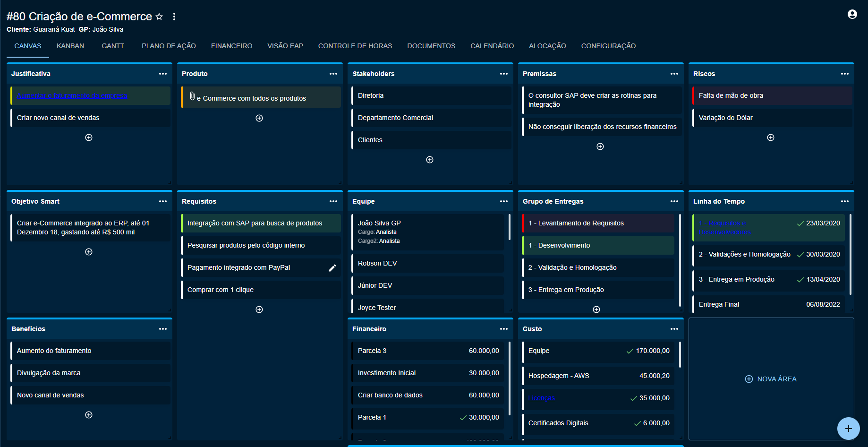868x447 pixels.
Task: Click checkmark beside Parcela 1 value
Action: [x=463, y=418]
